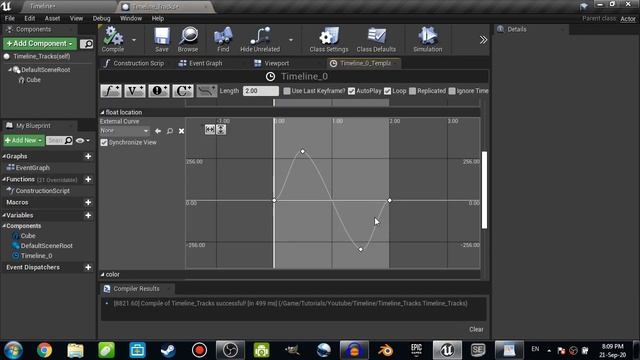Browse to external curve magnifier
Screen dimensions: 640x360
(170, 131)
